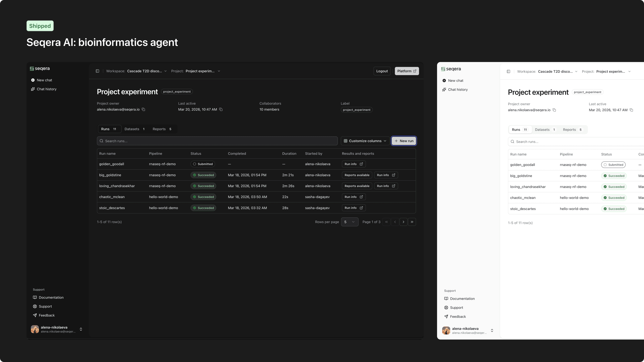Viewport: 644px width, 362px height.
Task: Switch to the Datasets tab
Action: (135, 129)
